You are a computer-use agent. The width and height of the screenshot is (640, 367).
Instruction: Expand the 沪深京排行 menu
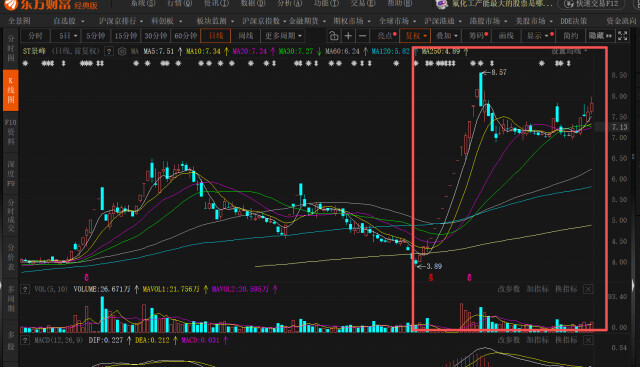[120, 21]
